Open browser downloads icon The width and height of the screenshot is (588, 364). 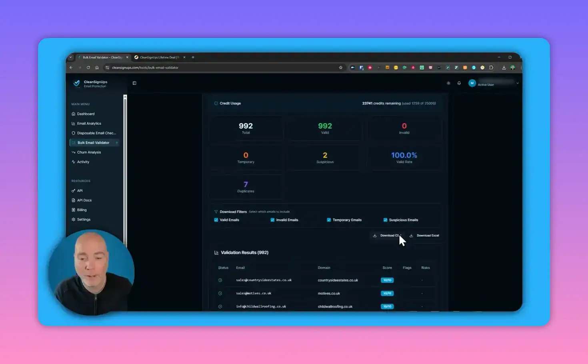click(x=504, y=68)
